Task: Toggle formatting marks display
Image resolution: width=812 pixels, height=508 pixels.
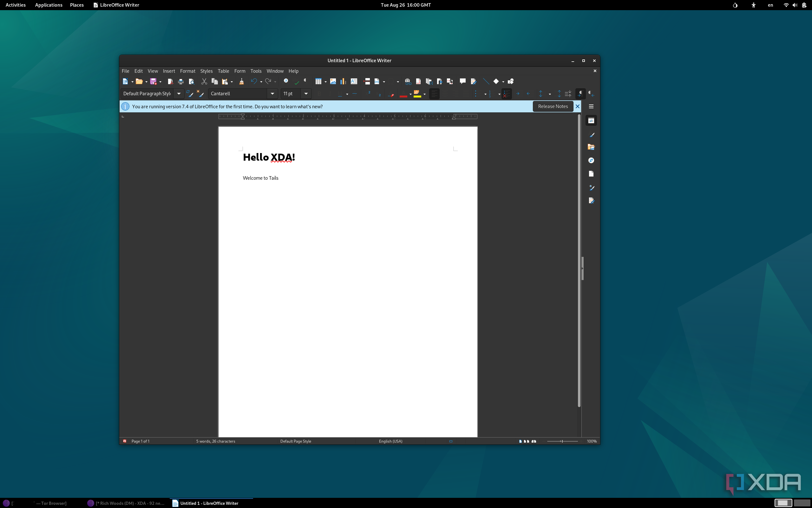Action: pyautogui.click(x=305, y=81)
